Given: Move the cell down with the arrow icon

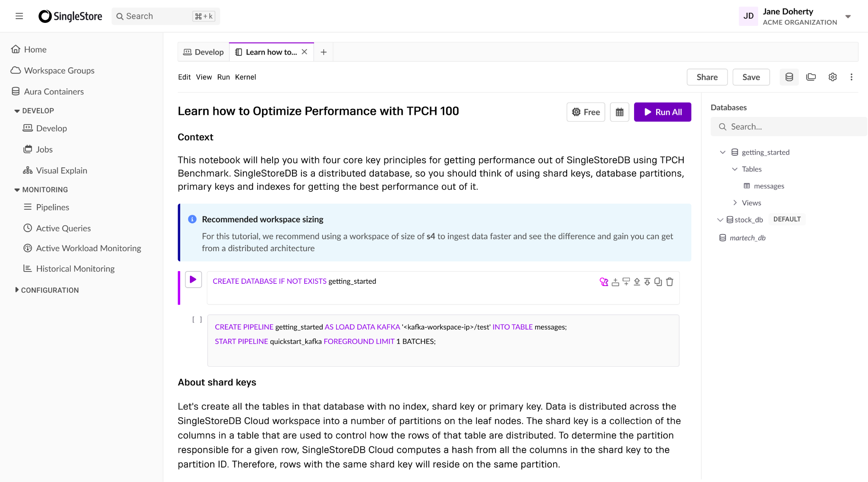Looking at the screenshot, I should [647, 282].
